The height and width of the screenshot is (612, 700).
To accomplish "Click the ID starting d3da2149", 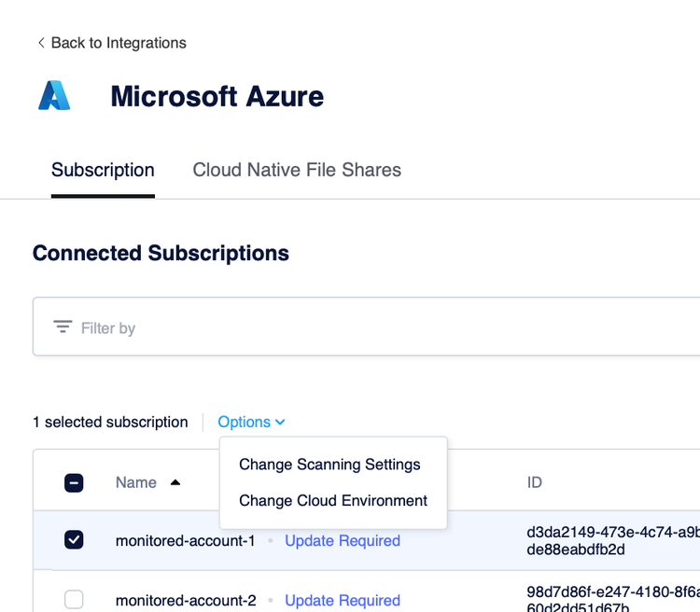I will (x=613, y=540).
